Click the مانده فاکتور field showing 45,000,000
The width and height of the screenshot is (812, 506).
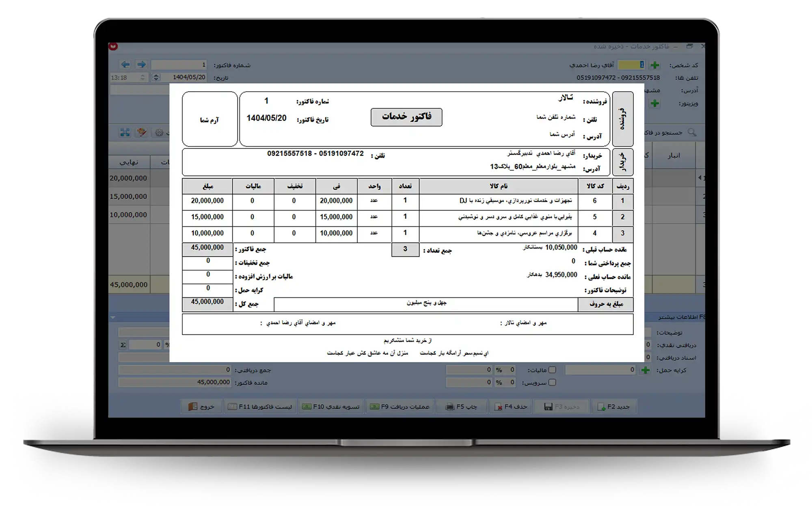click(x=175, y=382)
